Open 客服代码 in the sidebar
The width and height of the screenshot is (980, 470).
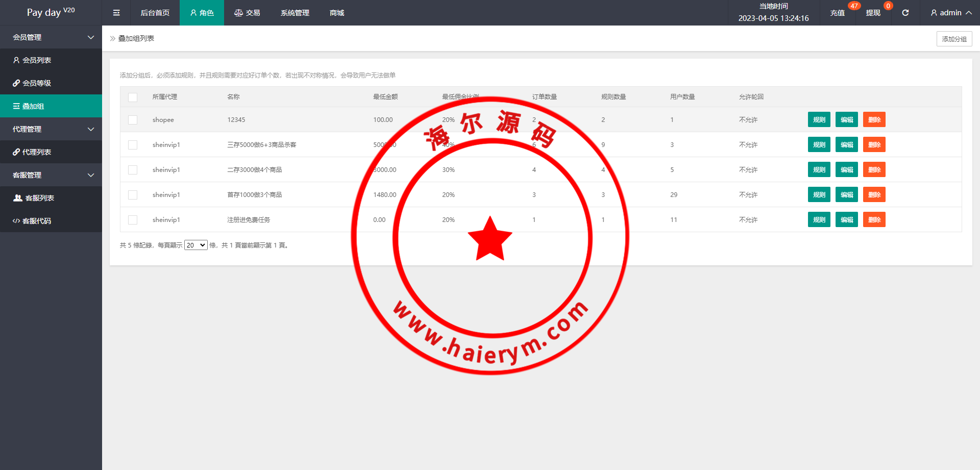pos(51,221)
